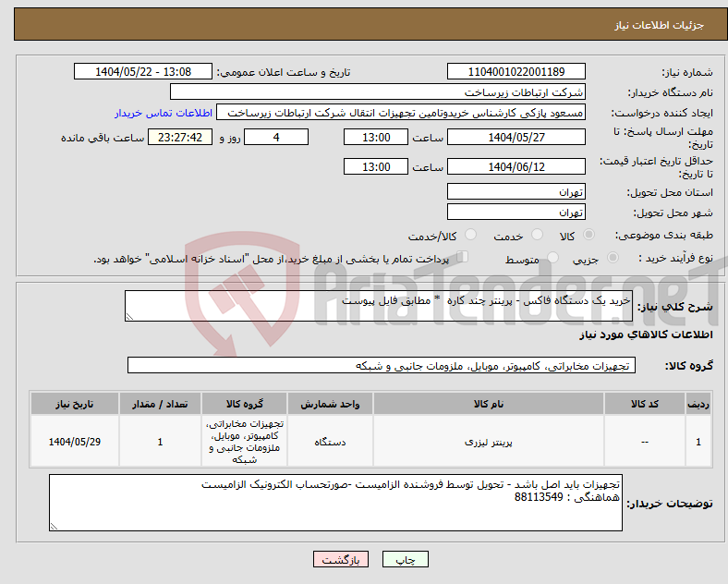Click the price validity time 13:00 field
Image resolution: width=728 pixels, height=584 pixels.
(x=376, y=166)
